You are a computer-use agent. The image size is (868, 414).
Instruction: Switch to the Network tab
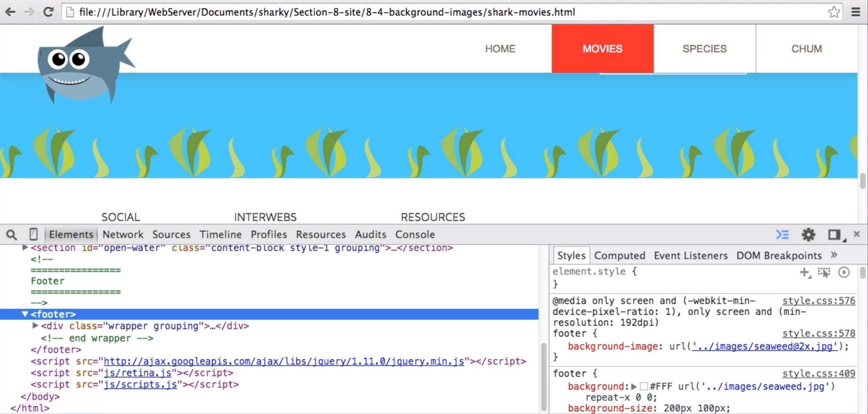click(x=122, y=234)
